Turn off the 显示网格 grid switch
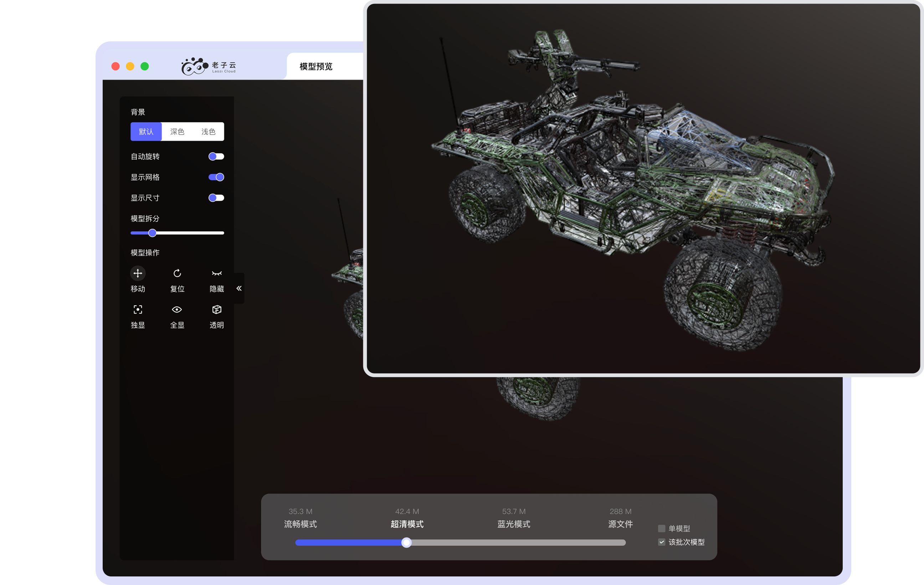Viewport: 924px width, 585px height. coord(216,177)
